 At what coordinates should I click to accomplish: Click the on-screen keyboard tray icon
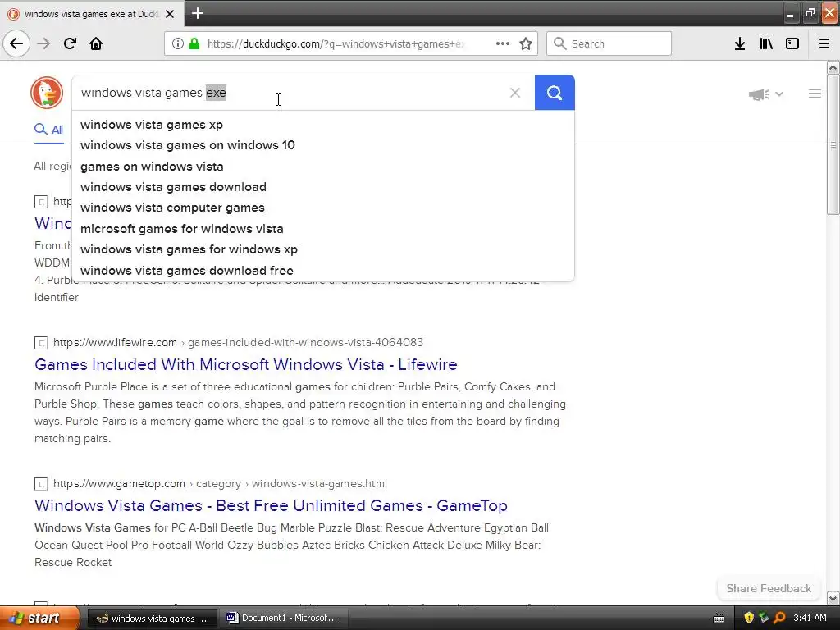click(x=719, y=619)
